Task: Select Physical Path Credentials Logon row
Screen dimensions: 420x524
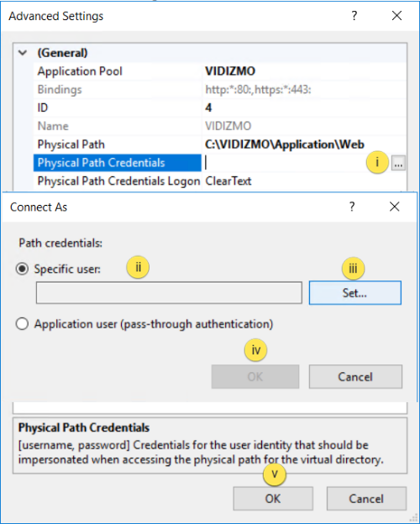Action: (220, 181)
